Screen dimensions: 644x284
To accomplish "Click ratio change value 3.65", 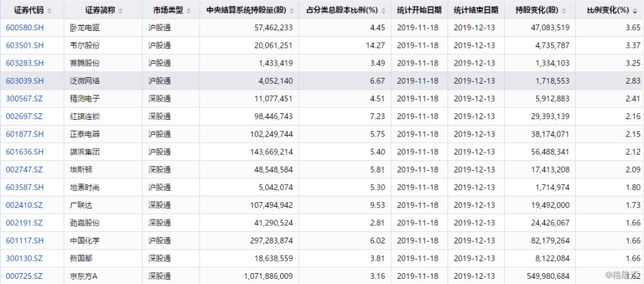I will 633,28.
